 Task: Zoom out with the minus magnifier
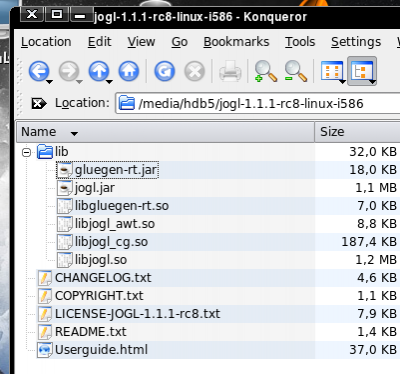click(x=295, y=71)
